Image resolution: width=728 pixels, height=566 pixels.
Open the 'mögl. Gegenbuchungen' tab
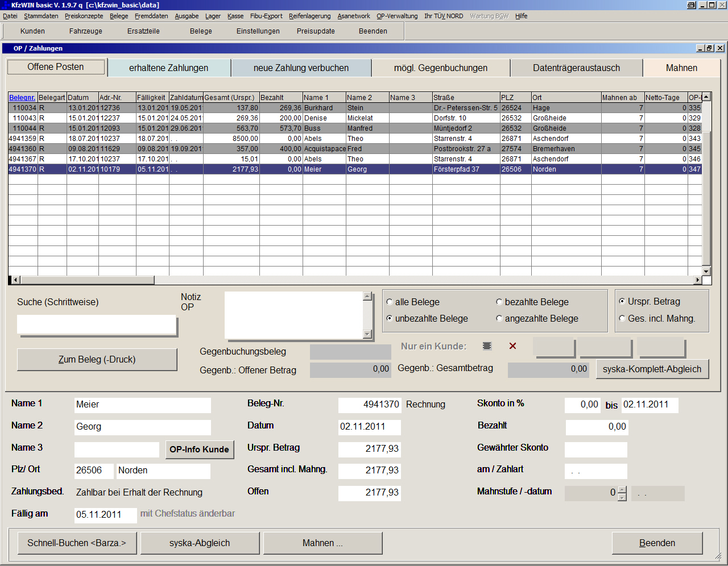pyautogui.click(x=441, y=68)
